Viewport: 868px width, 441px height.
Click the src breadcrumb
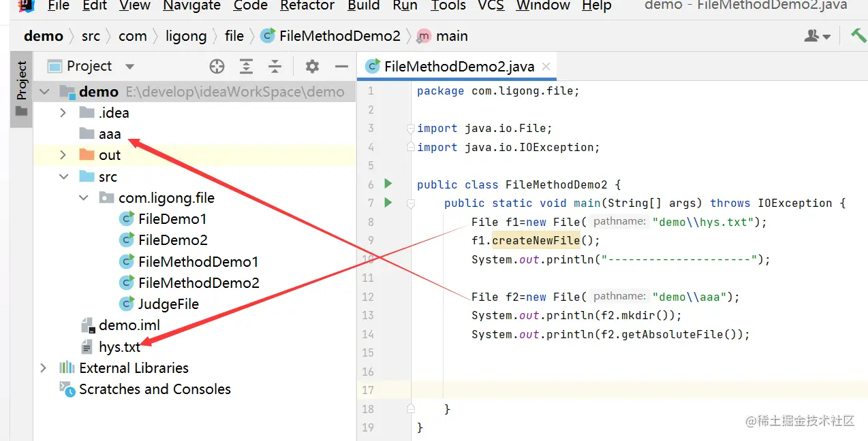(x=91, y=36)
